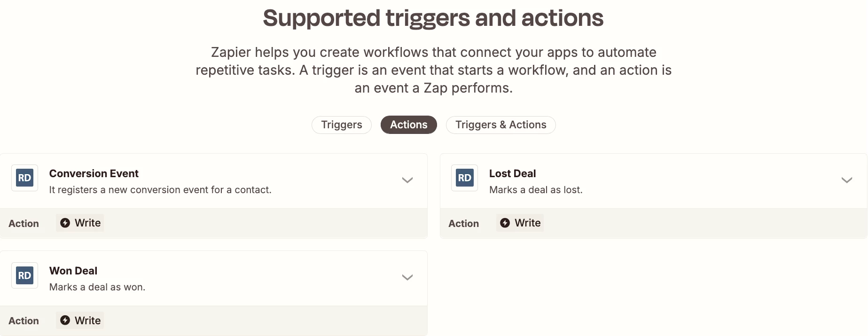
Task: Open the Lost Deal title
Action: tap(513, 173)
